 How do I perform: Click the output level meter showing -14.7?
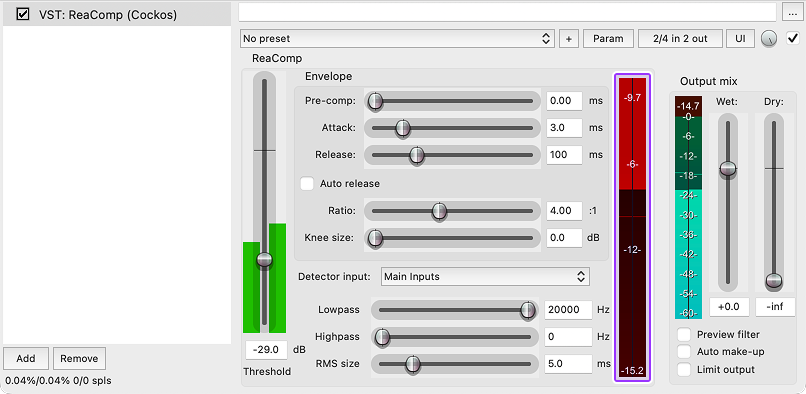(688, 207)
